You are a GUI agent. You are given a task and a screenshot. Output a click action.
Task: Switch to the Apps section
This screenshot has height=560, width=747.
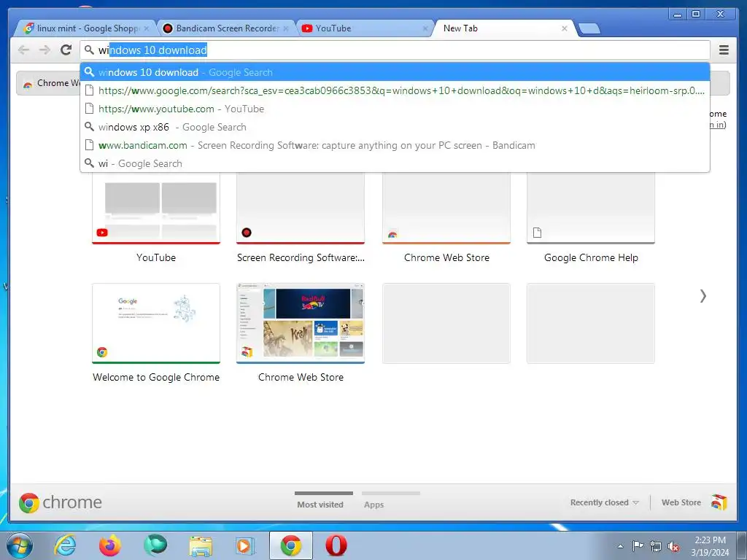click(x=374, y=505)
